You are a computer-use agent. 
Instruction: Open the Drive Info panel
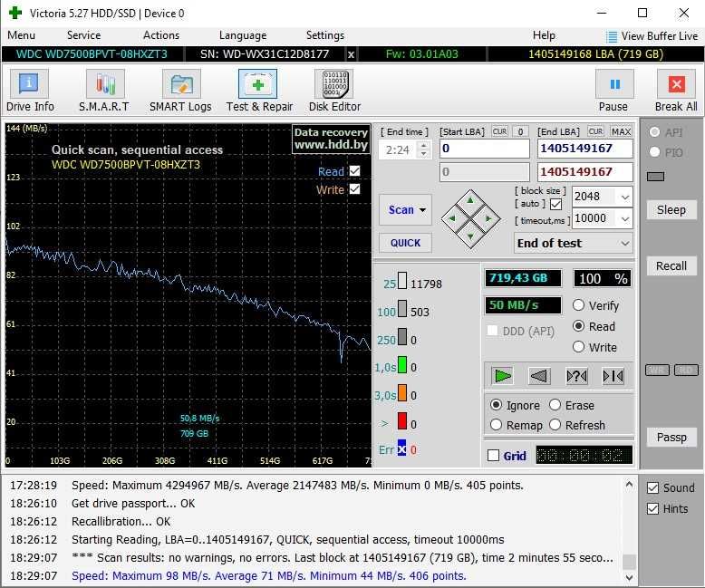tap(29, 83)
